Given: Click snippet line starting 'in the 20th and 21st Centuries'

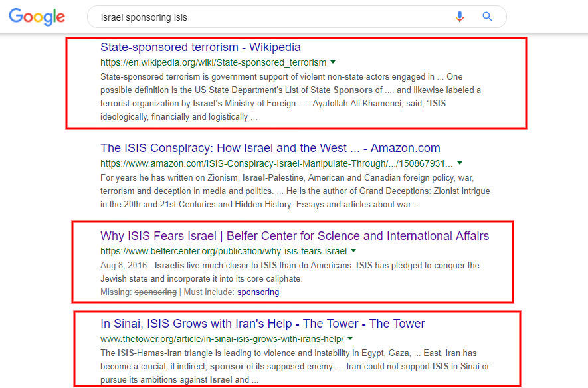Looking at the screenshot, I should coord(260,205).
